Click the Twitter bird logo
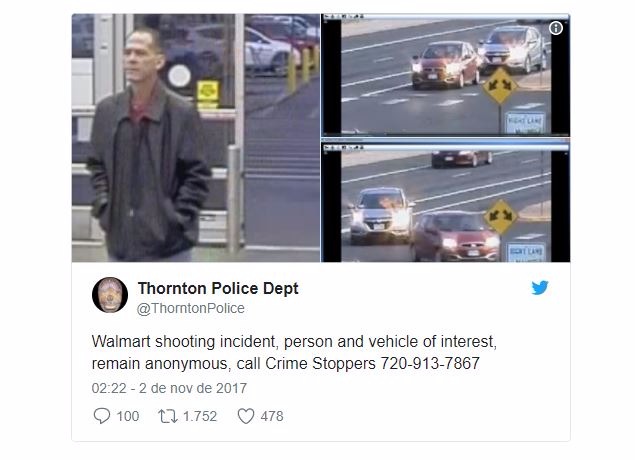Screen dimensions: 635x460 click(540, 288)
